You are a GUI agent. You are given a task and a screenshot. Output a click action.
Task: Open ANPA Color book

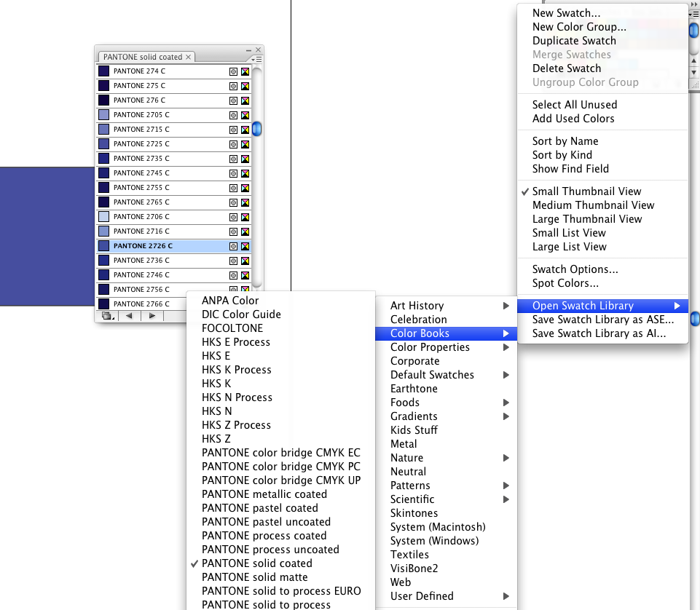(230, 301)
